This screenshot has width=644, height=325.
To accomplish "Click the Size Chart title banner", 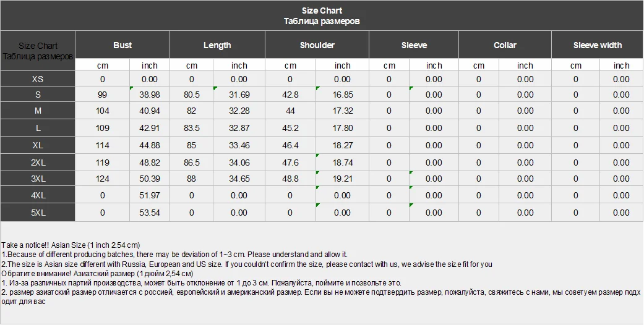I will (x=322, y=15).
